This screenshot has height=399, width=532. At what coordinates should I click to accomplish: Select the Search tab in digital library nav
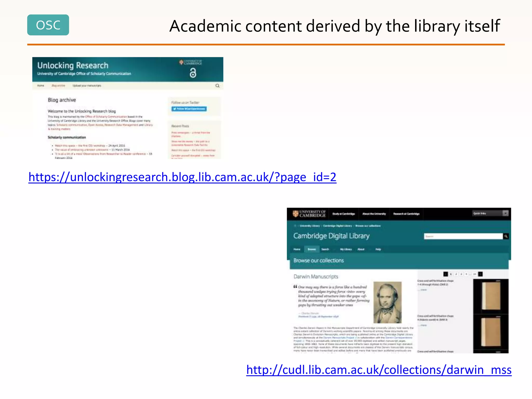point(325,249)
